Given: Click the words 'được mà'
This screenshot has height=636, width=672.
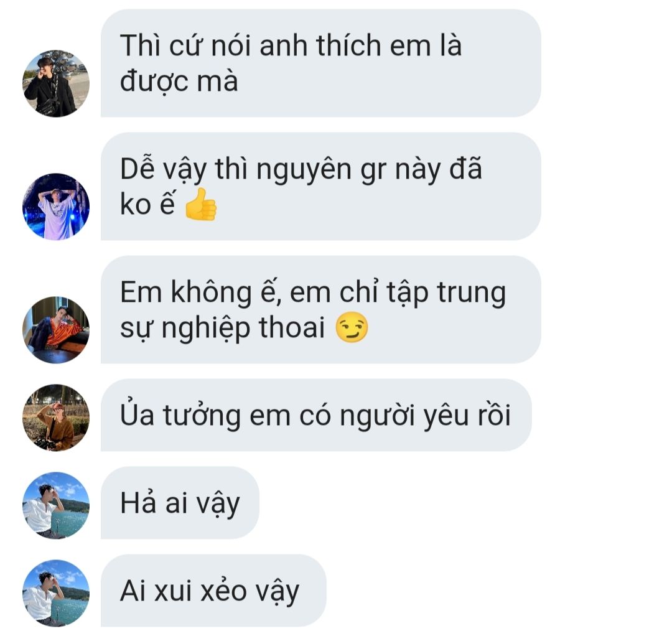Looking at the screenshot, I should [x=179, y=81].
